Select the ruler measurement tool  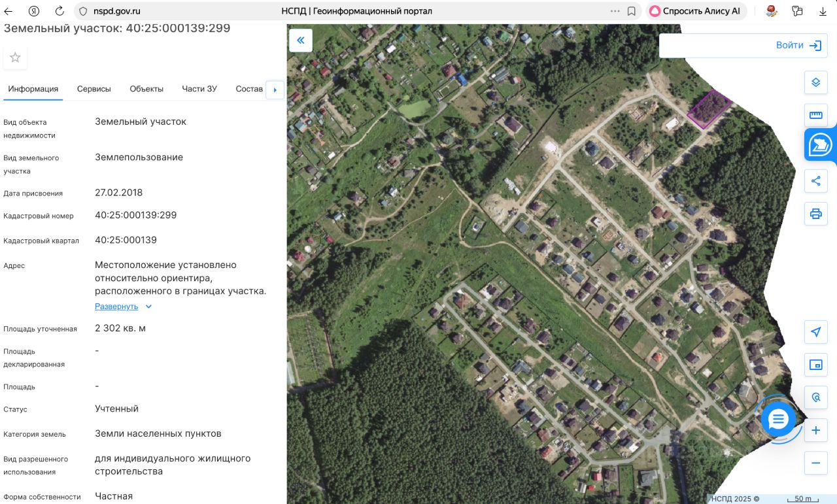click(x=815, y=115)
